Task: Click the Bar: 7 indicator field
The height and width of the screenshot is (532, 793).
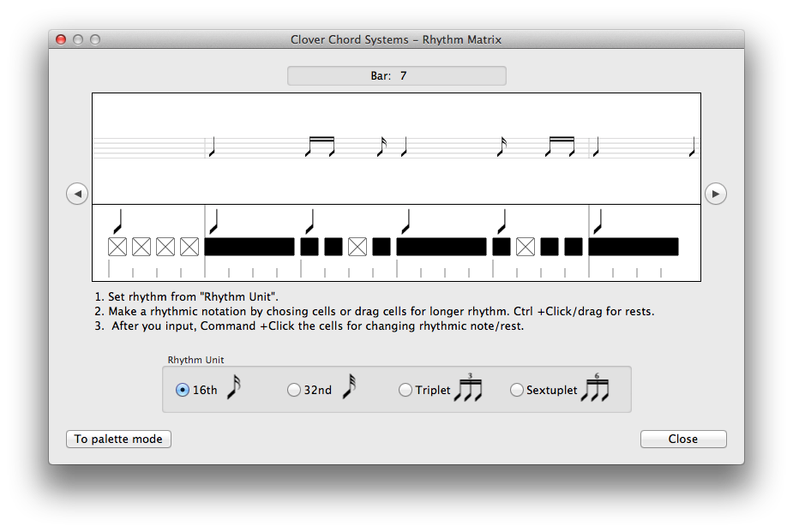Action: click(x=396, y=75)
